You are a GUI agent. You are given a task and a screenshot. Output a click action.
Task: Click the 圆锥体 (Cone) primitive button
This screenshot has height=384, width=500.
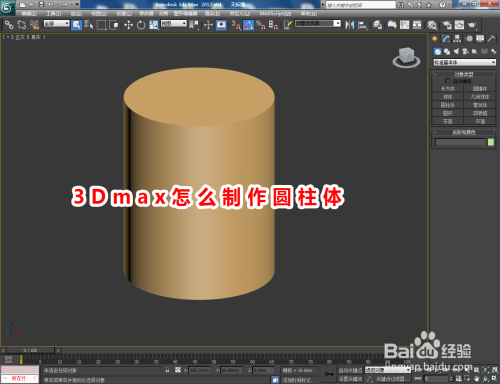pos(480,89)
